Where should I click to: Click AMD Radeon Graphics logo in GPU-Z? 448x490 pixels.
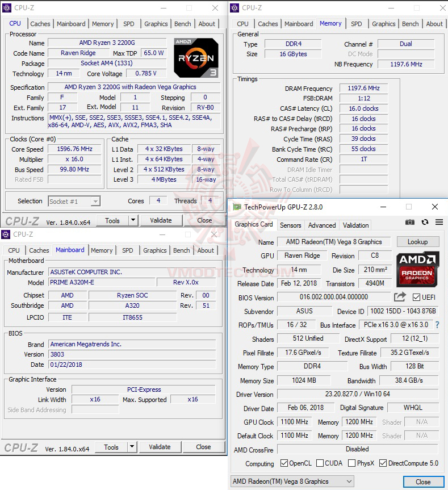tap(418, 269)
